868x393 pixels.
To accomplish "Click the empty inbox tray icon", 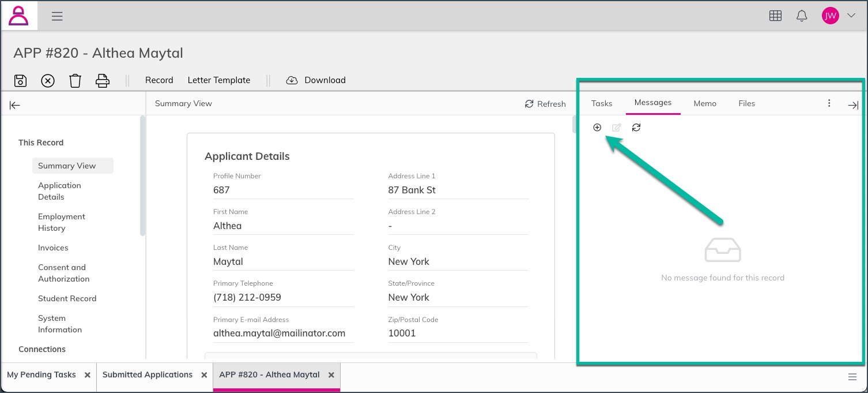I will coord(723,249).
